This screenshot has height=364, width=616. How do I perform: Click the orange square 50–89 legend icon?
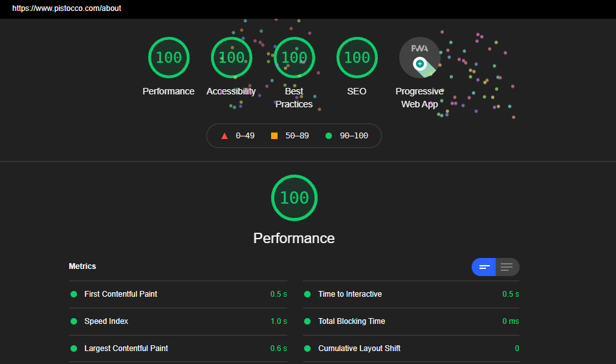[x=274, y=136]
